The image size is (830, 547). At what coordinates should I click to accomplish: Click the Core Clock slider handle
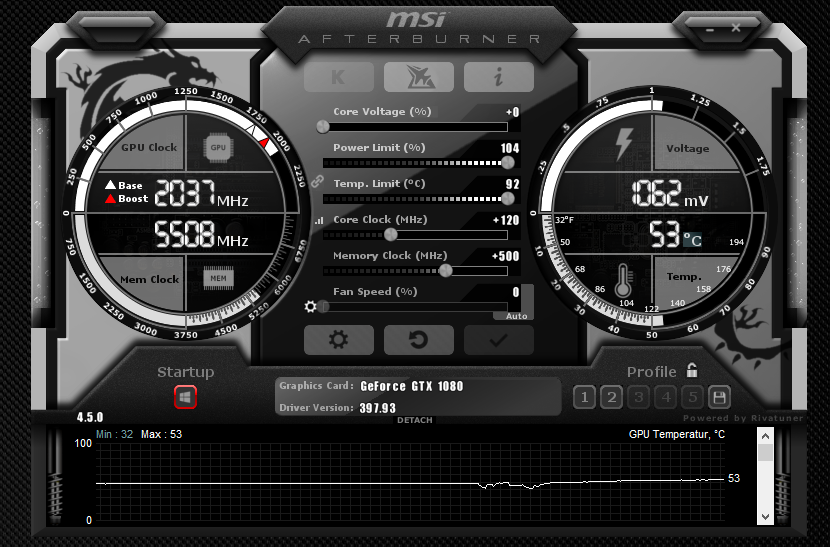[391, 234]
